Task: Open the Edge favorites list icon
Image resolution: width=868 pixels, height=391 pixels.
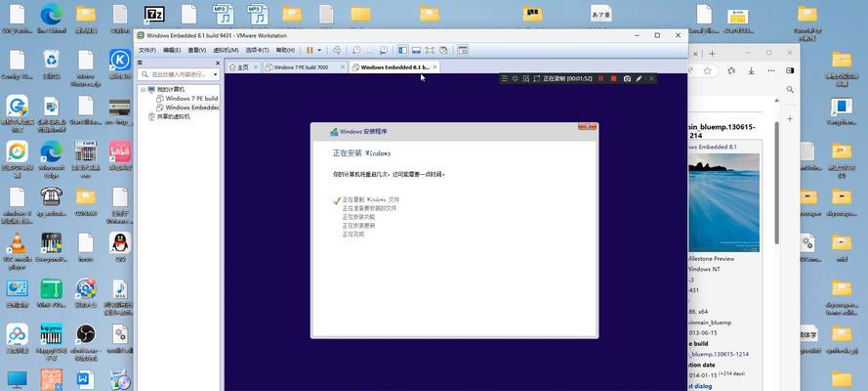Action: point(732,71)
